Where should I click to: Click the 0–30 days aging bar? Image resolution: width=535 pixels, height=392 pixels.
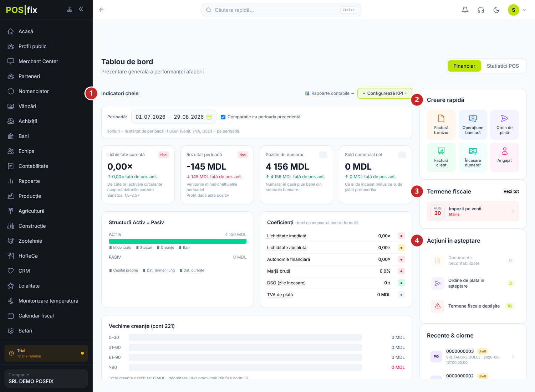click(245, 337)
